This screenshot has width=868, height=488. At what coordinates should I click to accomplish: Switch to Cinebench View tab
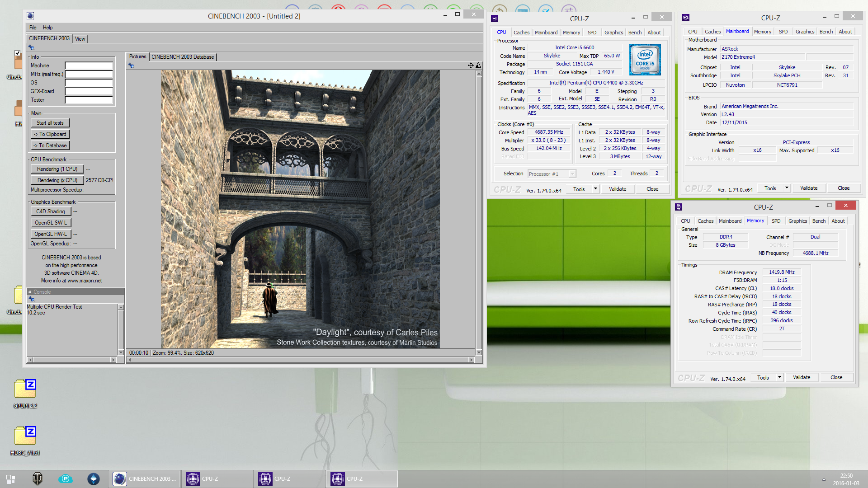80,39
